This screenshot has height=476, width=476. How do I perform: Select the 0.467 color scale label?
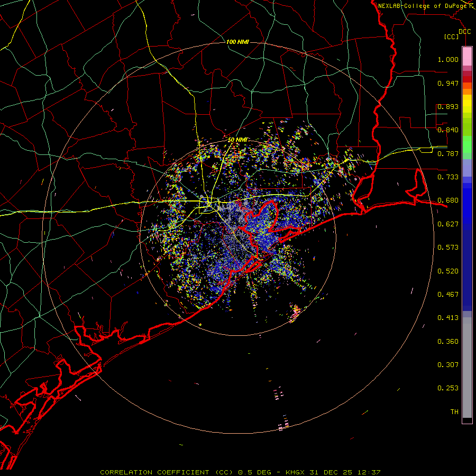coord(448,295)
